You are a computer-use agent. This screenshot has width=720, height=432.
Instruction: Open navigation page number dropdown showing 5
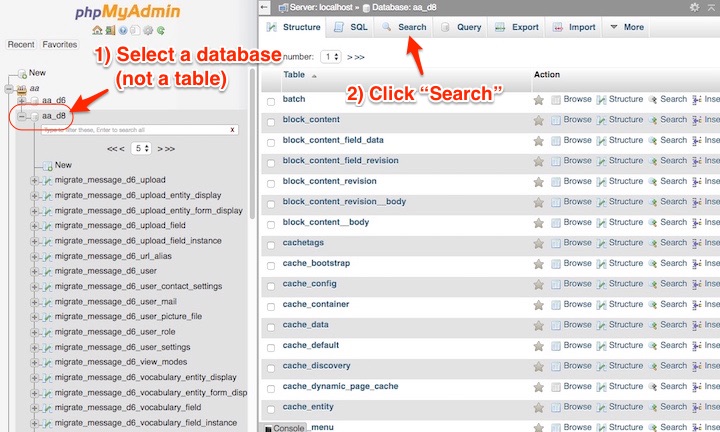141,148
